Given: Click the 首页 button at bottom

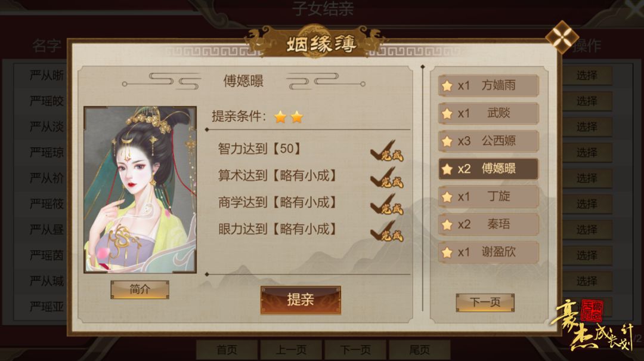Looking at the screenshot, I should [227, 350].
